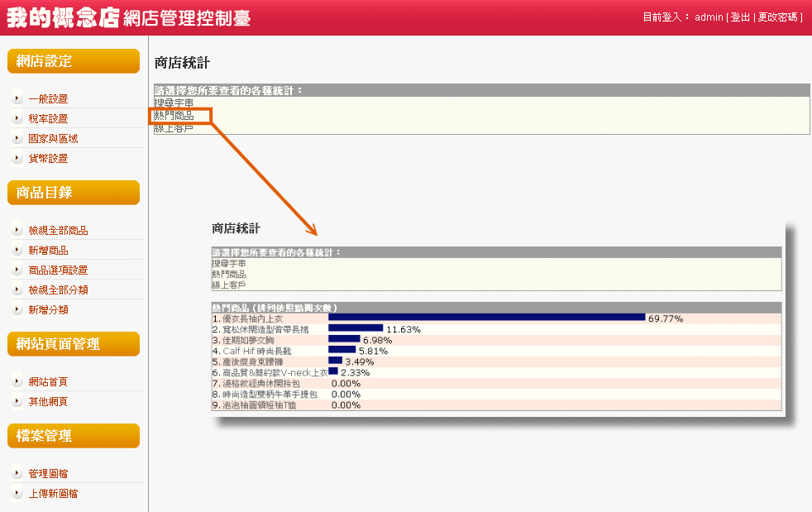The height and width of the screenshot is (512, 812).
Task: Open 其他網頁 sidebar link
Action: 48,402
